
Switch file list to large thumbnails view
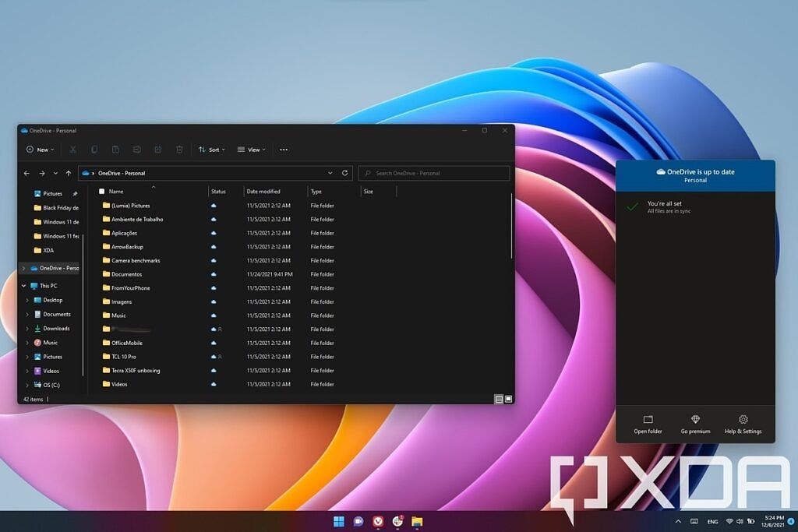[509, 398]
